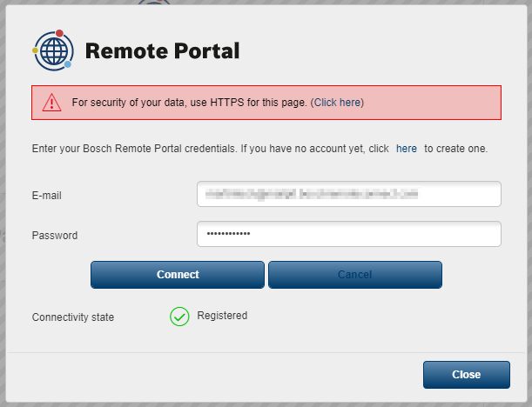
Task: Click the green Registered checkmark icon
Action: [x=179, y=317]
